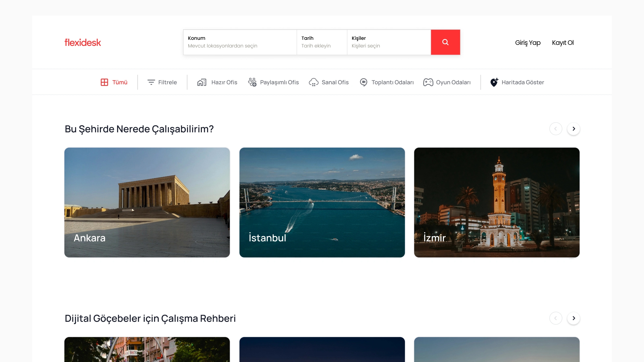Open the Ankara city card
Viewport: 644px width, 362px height.
pyautogui.click(x=147, y=202)
